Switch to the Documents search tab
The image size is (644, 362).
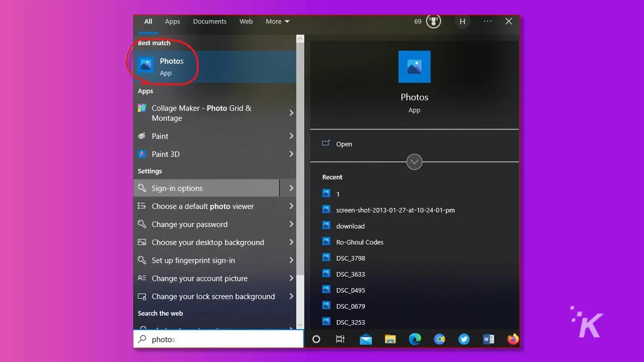coord(210,21)
